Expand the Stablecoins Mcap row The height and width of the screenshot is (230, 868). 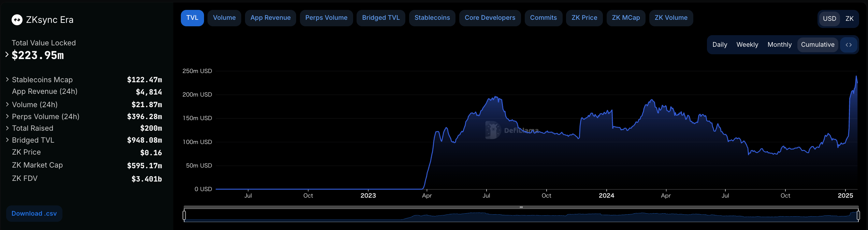7,80
